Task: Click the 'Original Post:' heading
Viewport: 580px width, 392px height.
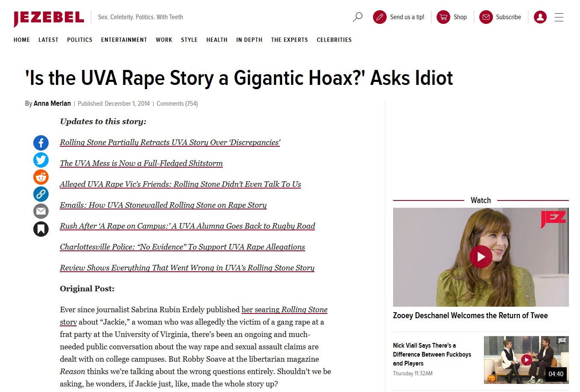Action: [x=87, y=289]
